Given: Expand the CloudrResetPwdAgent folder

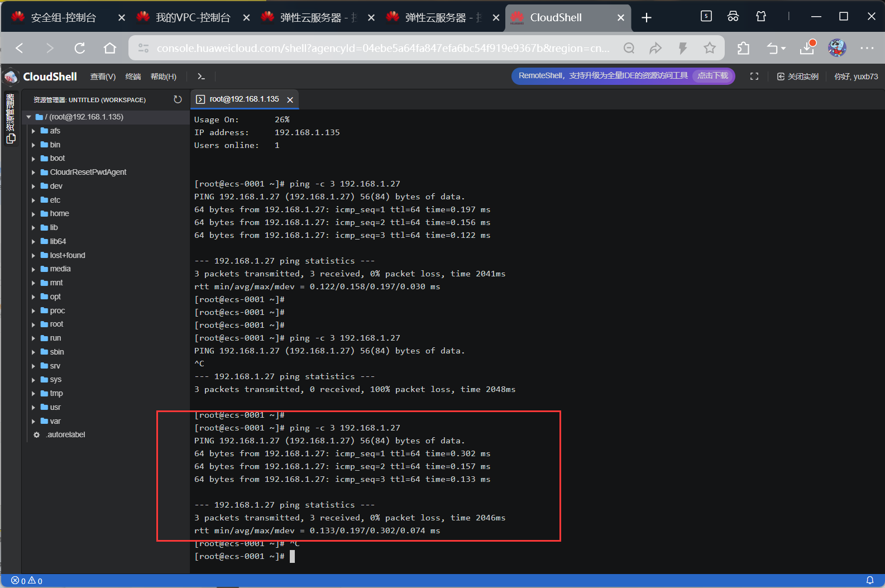Looking at the screenshot, I should click(34, 172).
